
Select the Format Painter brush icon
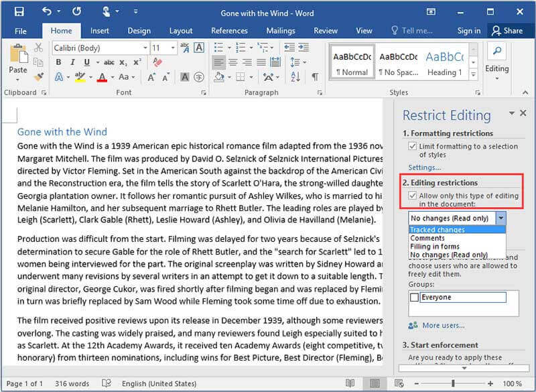click(x=39, y=78)
